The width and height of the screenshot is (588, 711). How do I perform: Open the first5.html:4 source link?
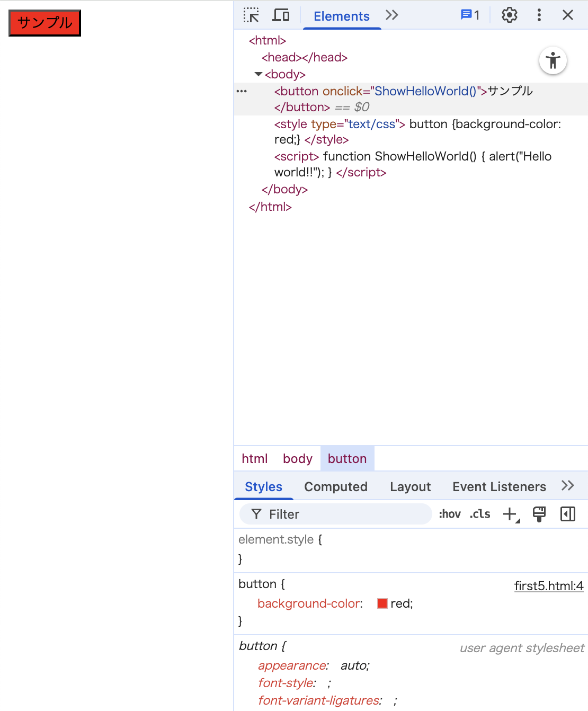(548, 586)
